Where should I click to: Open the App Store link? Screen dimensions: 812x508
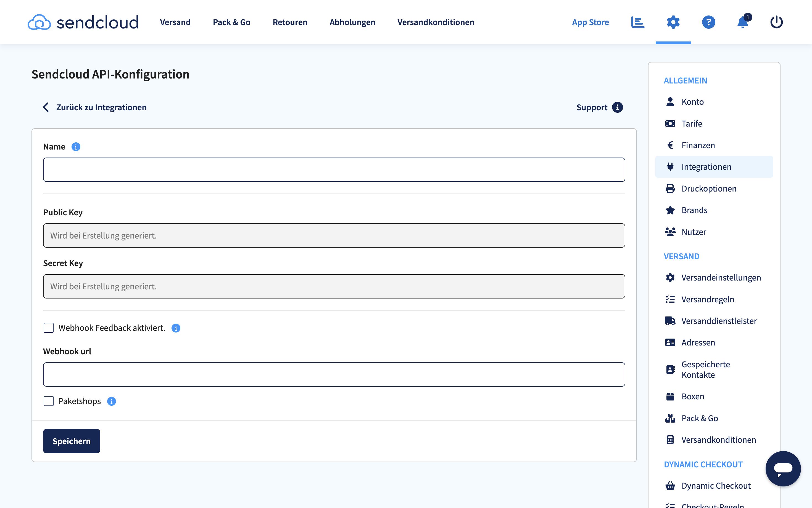590,22
